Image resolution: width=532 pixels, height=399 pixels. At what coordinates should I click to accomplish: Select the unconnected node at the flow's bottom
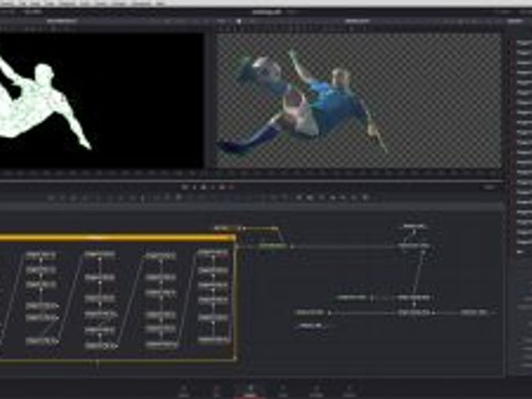[311, 326]
